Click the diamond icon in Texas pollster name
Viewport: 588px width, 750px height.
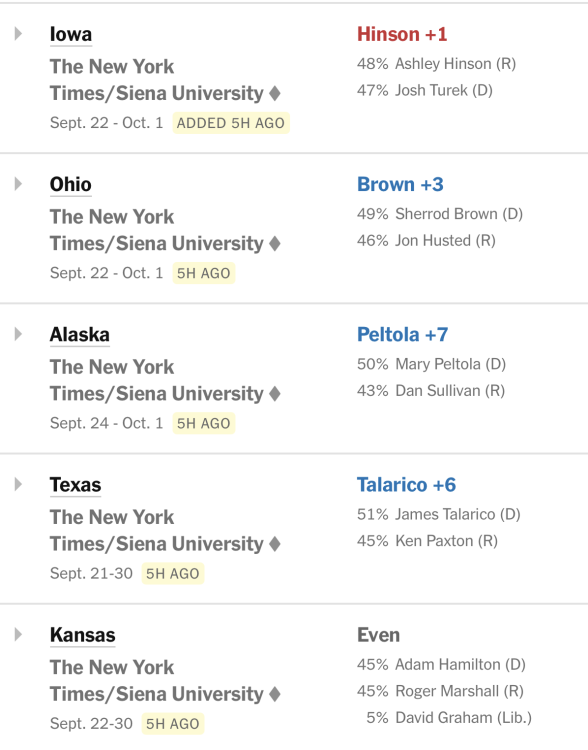click(275, 544)
